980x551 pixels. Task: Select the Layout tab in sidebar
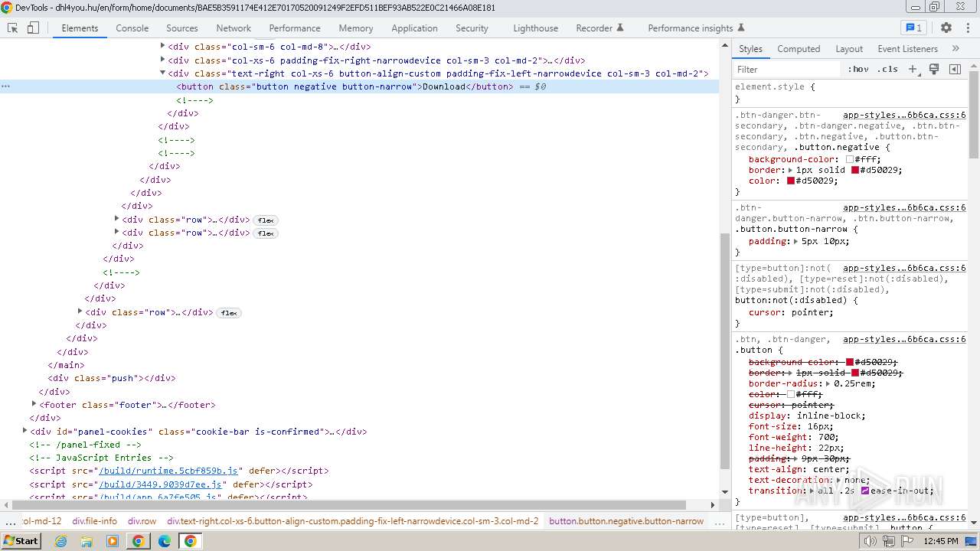pyautogui.click(x=849, y=48)
